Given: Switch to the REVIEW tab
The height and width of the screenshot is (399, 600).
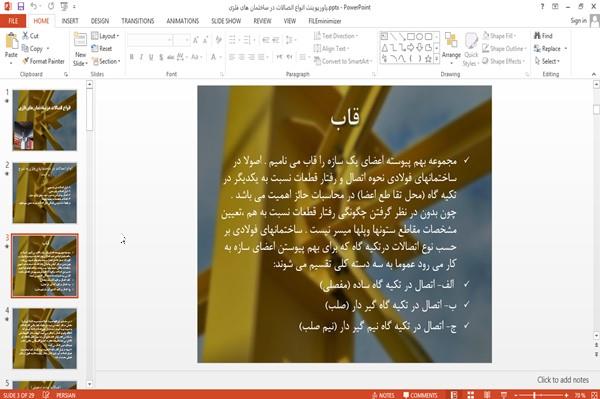Looking at the screenshot, I should click(262, 21).
